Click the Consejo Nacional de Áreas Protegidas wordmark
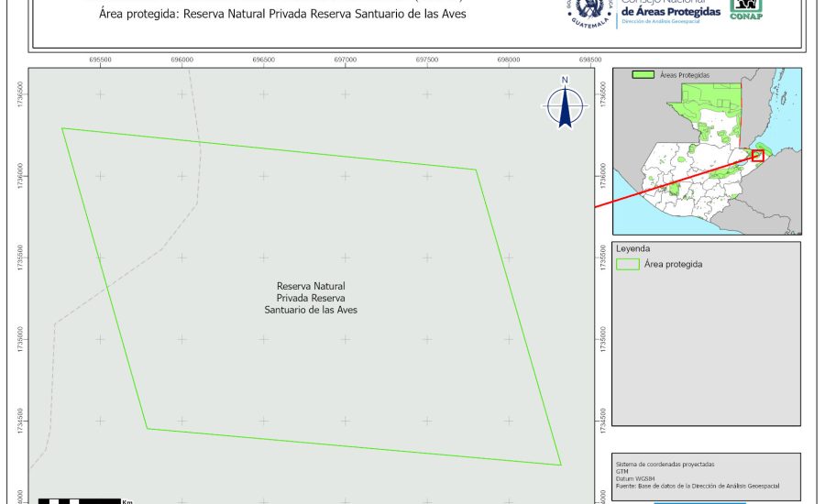The width and height of the screenshot is (825, 504). click(x=670, y=11)
